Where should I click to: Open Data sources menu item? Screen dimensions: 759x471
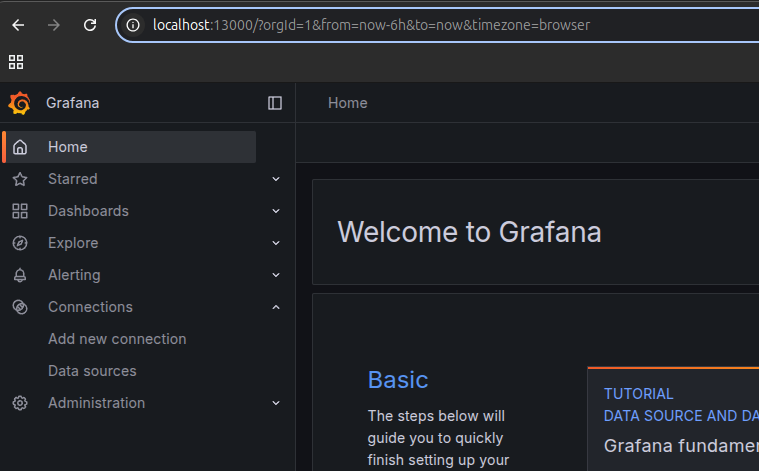92,371
